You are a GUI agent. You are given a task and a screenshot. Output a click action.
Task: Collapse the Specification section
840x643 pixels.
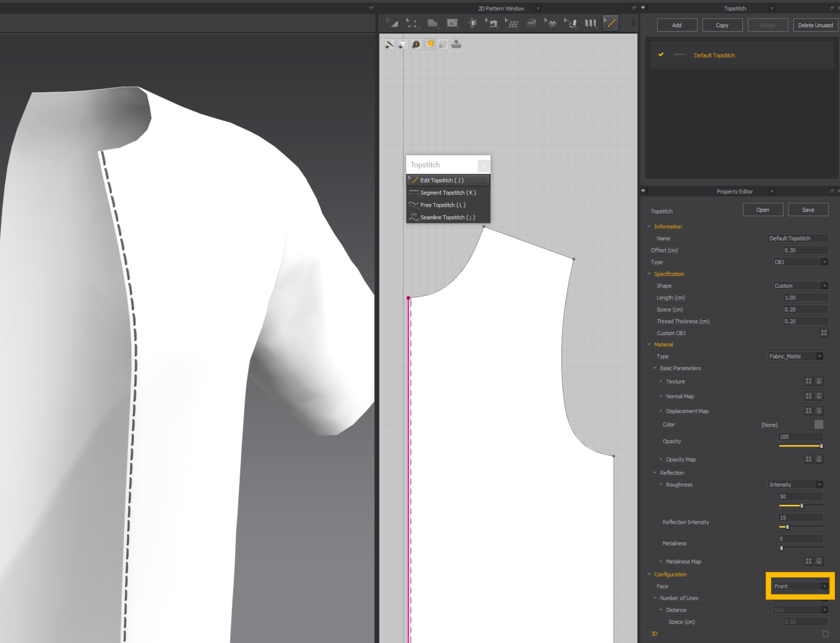tap(649, 274)
